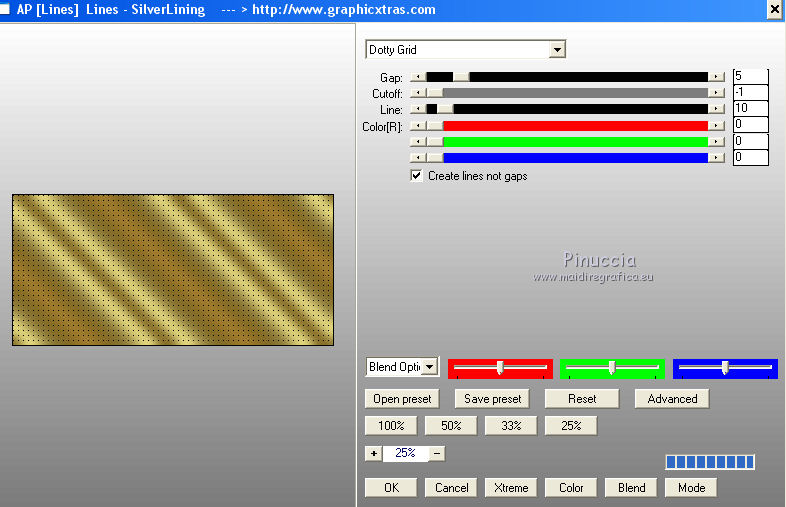Viewport: 786px width, 507px height.
Task: Set preview zoom to 50%
Action: 451,426
